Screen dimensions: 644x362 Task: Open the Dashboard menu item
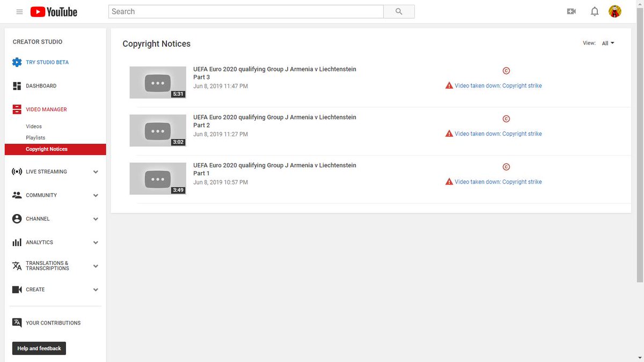coord(41,86)
